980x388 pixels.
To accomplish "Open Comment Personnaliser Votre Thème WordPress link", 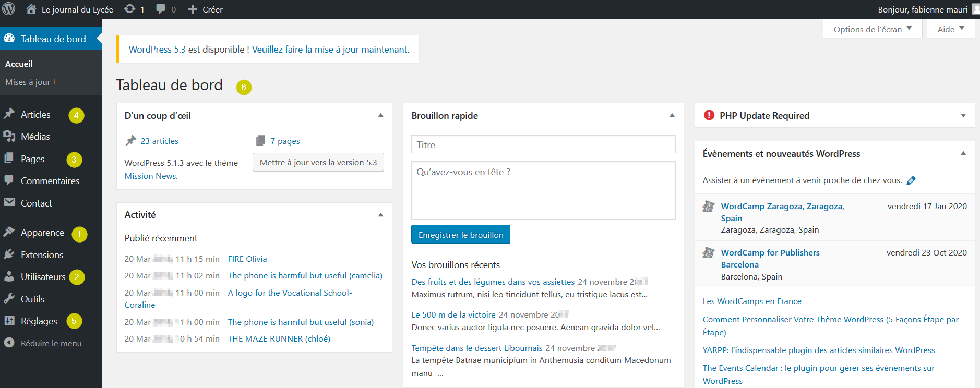I will (831, 325).
